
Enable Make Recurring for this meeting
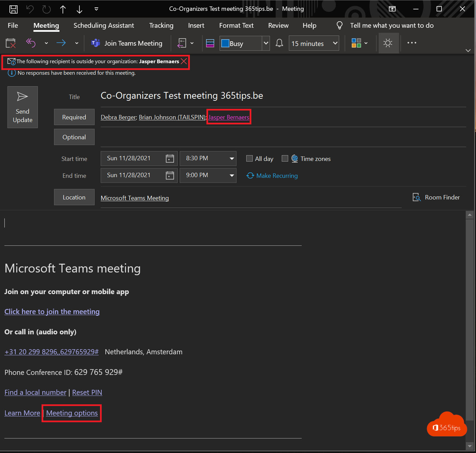coord(272,175)
